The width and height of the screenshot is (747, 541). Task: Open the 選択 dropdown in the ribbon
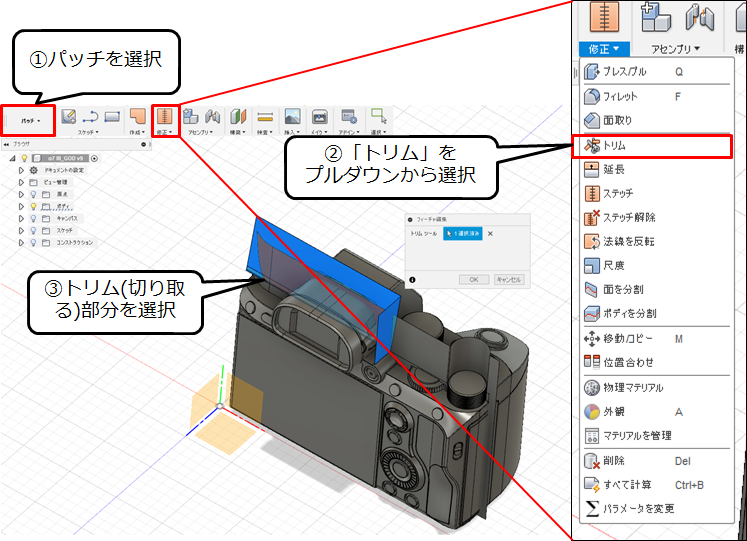click(378, 132)
